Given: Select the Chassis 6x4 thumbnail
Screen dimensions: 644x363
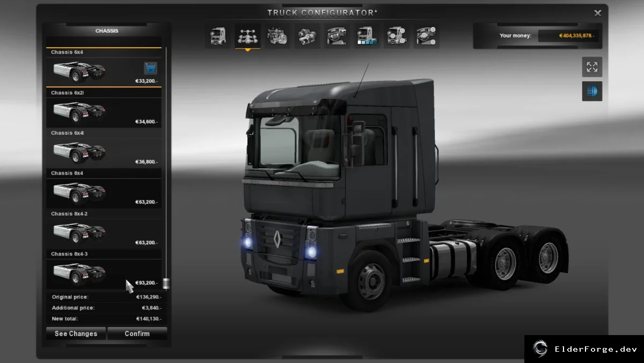Looking at the screenshot, I should tap(79, 71).
